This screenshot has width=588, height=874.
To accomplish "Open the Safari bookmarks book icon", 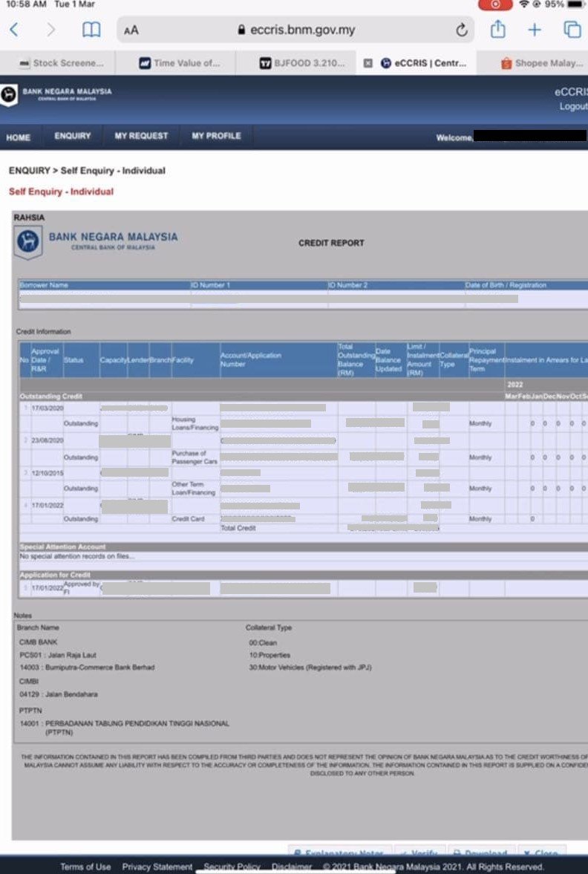I will (x=91, y=30).
